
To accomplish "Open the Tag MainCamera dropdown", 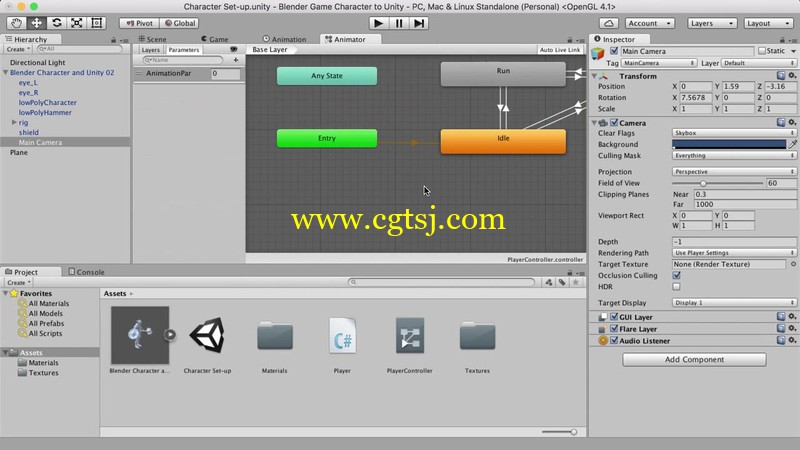I will [659, 63].
